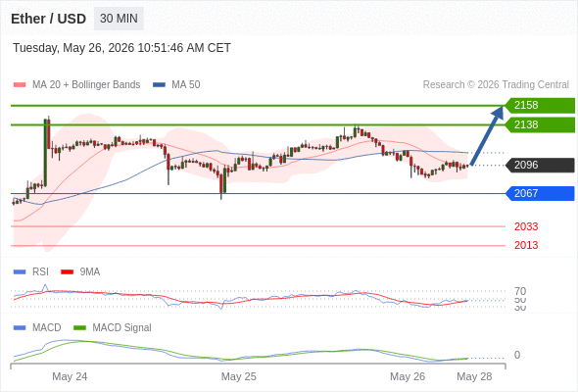Click the MACD Signal legend label
The height and width of the screenshot is (392, 578).
pyautogui.click(x=121, y=328)
